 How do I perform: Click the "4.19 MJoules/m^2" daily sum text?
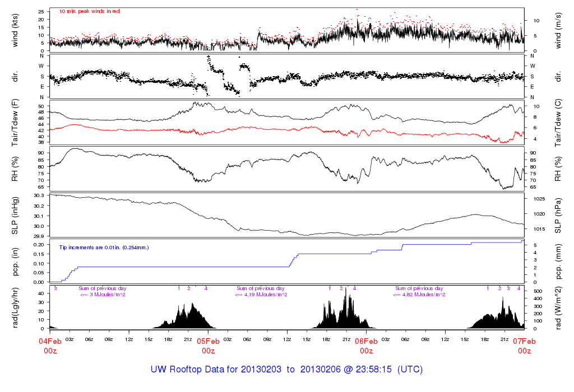[266, 295]
